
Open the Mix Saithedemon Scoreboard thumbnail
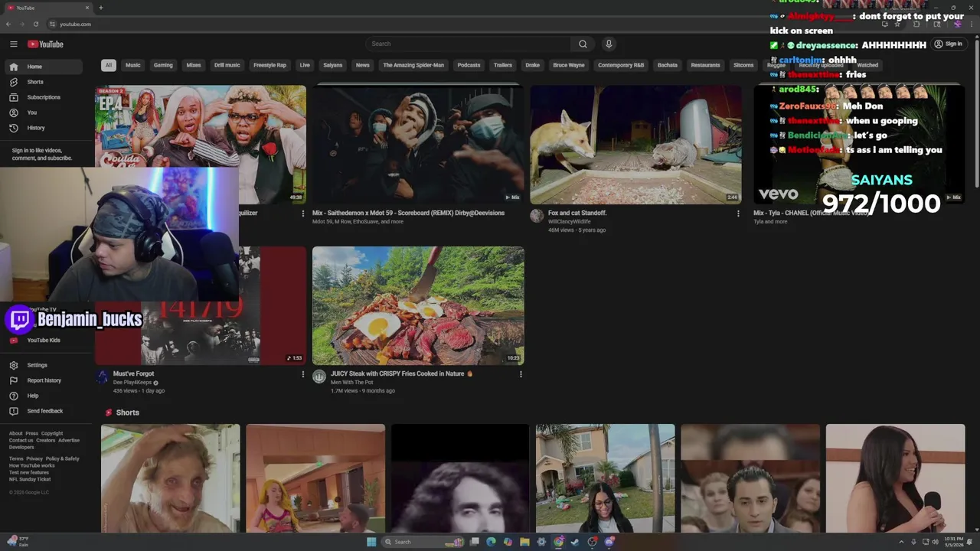coord(418,145)
